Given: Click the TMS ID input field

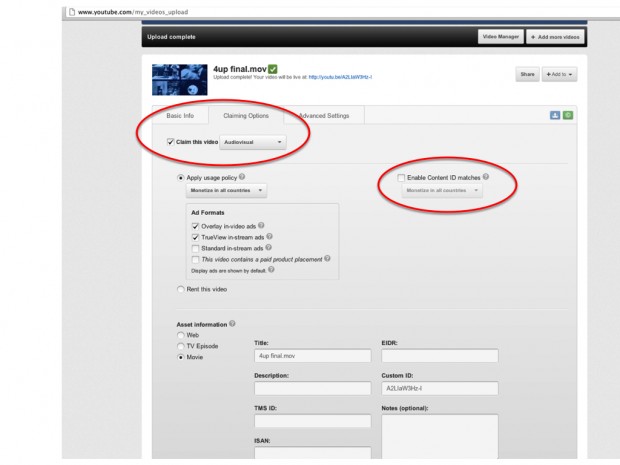Looking at the screenshot, I should click(x=312, y=421).
